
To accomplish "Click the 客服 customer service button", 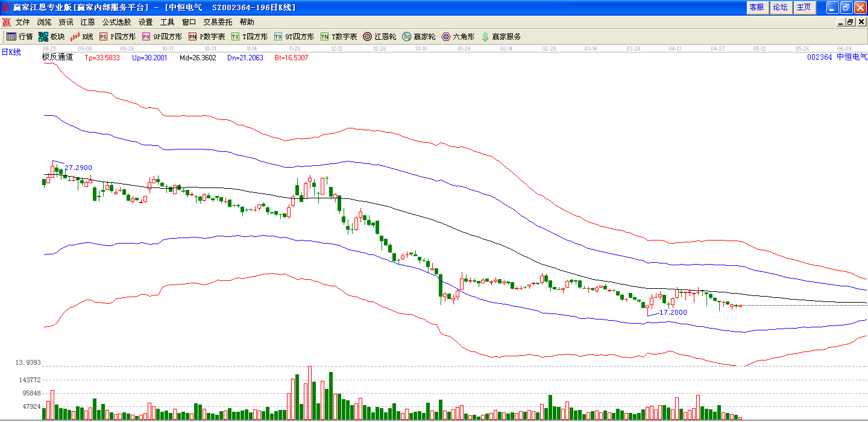I will pyautogui.click(x=756, y=7).
